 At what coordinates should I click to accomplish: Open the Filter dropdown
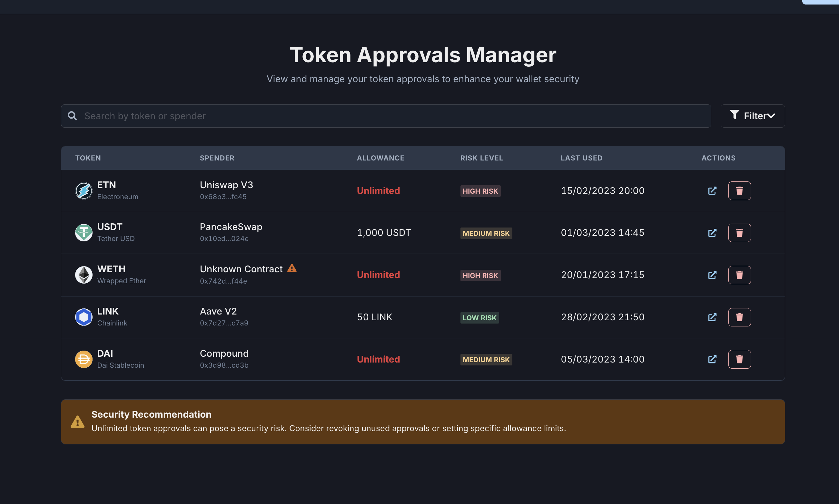click(x=752, y=116)
